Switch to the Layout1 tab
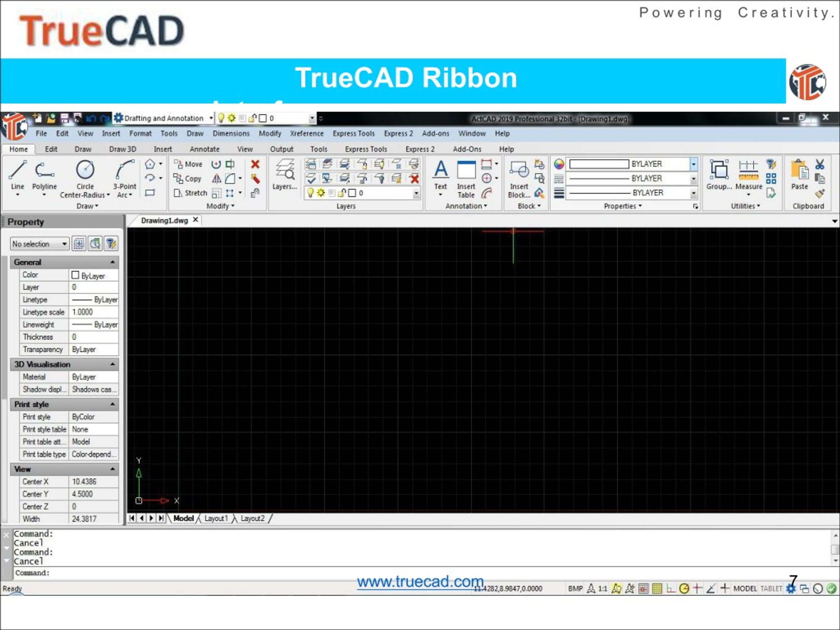840x630 pixels. click(x=216, y=518)
